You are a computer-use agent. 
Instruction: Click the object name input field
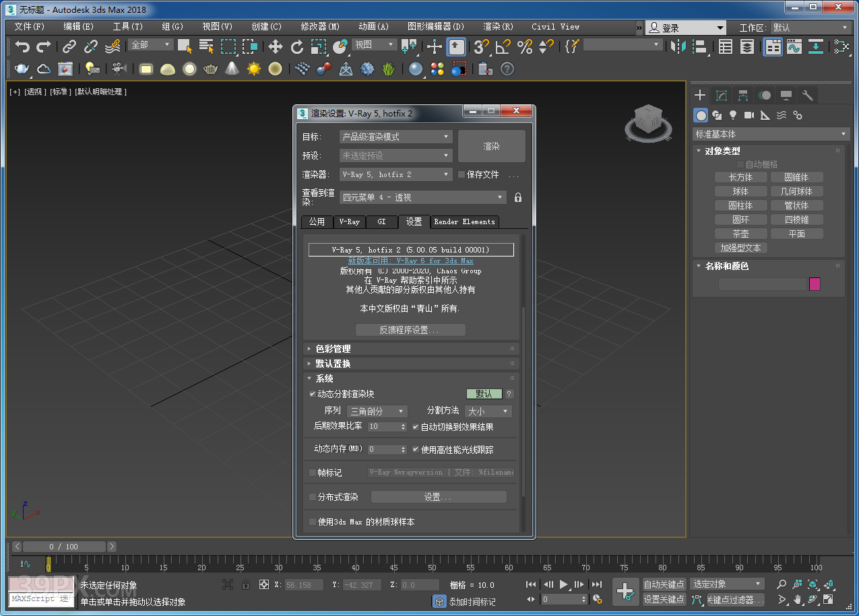click(x=762, y=284)
